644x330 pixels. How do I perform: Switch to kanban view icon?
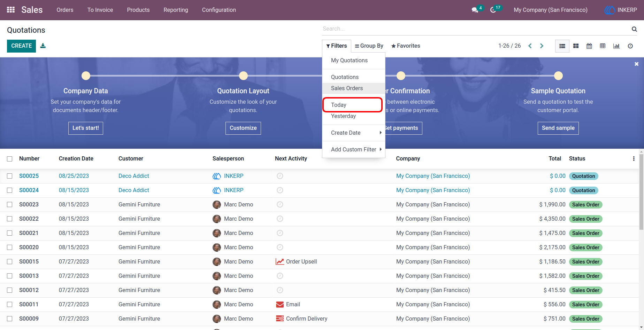(576, 46)
